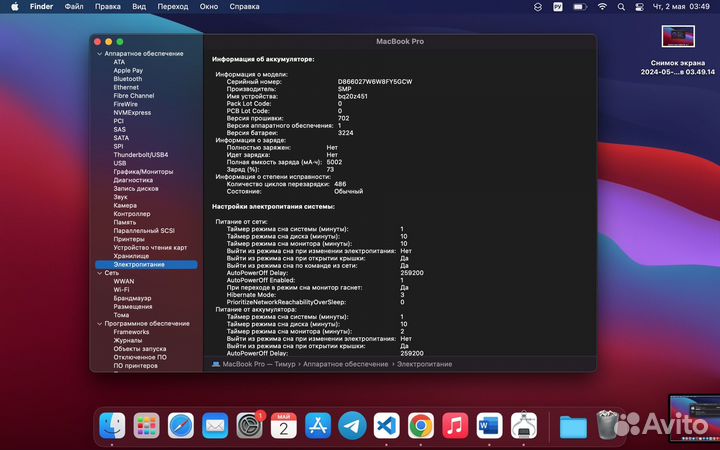The height and width of the screenshot is (450, 720).
Task: Select Журналы in the sidebar
Action: click(128, 340)
